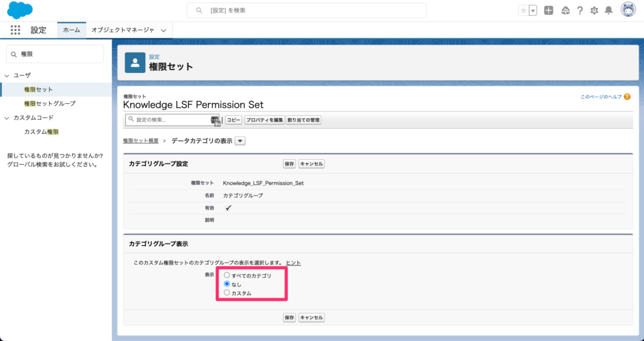
Task: Collapse the ユーザ section in sidebar
Action: coord(7,75)
